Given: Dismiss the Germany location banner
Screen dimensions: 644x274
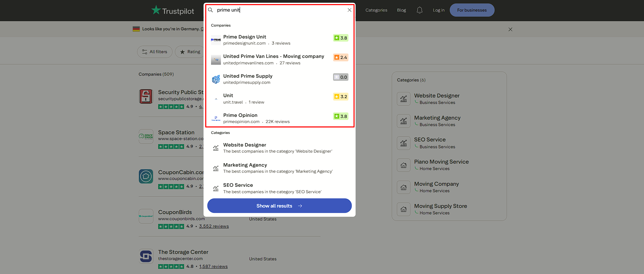Looking at the screenshot, I should tap(510, 29).
